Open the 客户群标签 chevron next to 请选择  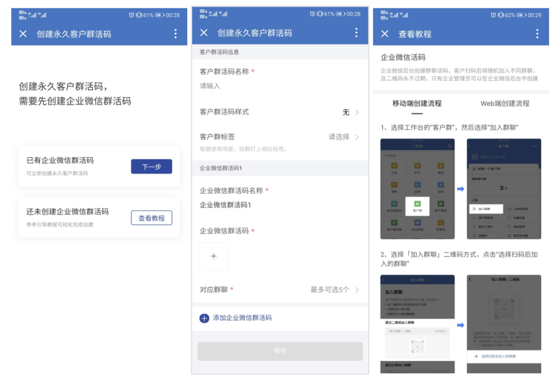pos(357,137)
